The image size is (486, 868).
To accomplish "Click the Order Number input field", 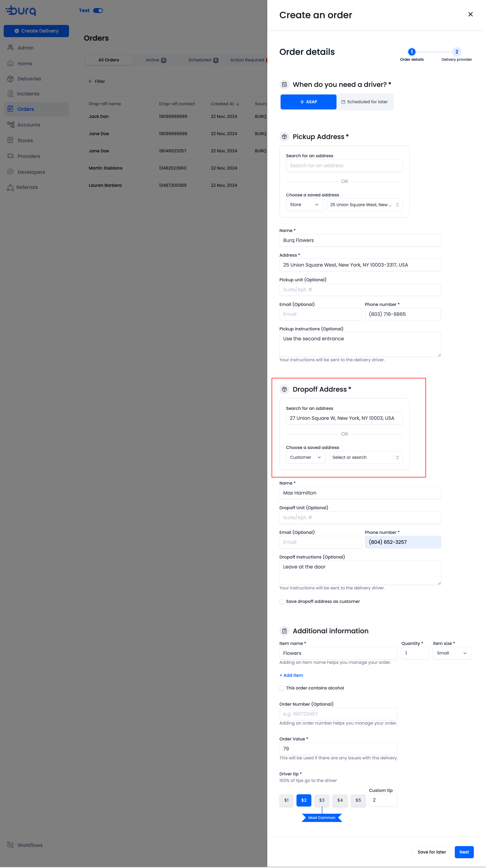I will (x=338, y=714).
